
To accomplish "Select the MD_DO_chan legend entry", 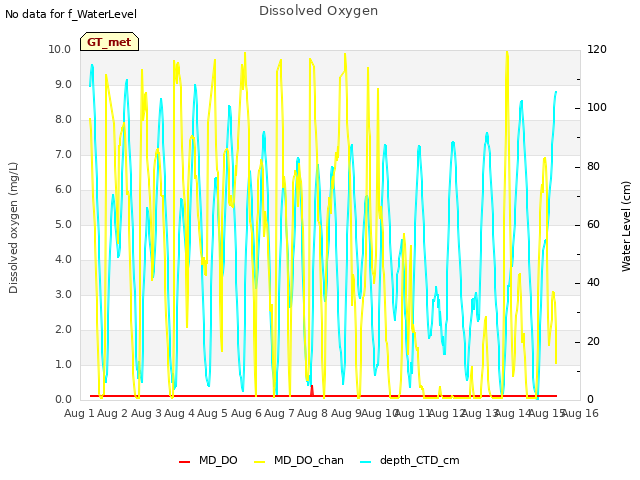I will 299,460.
